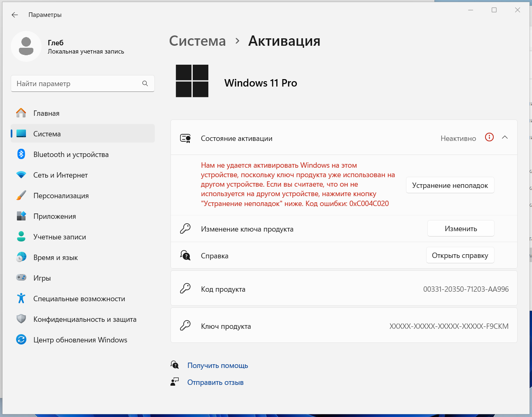Open Учетные записи section

point(83,237)
